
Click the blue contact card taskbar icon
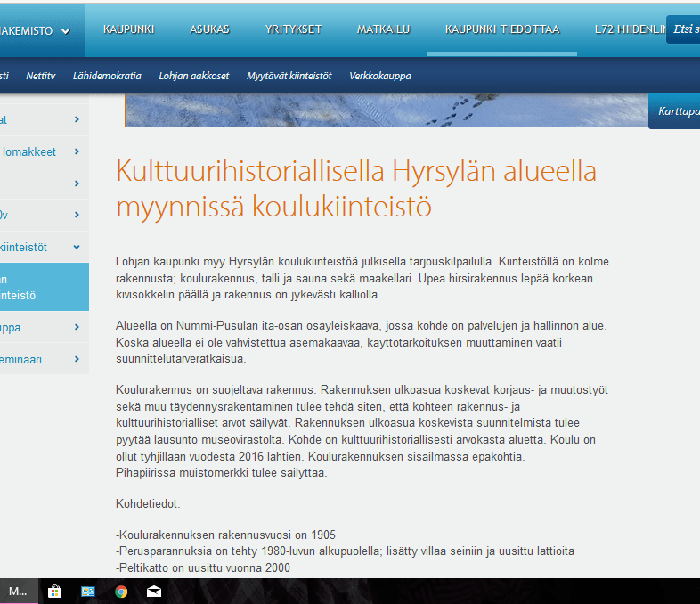click(88, 591)
